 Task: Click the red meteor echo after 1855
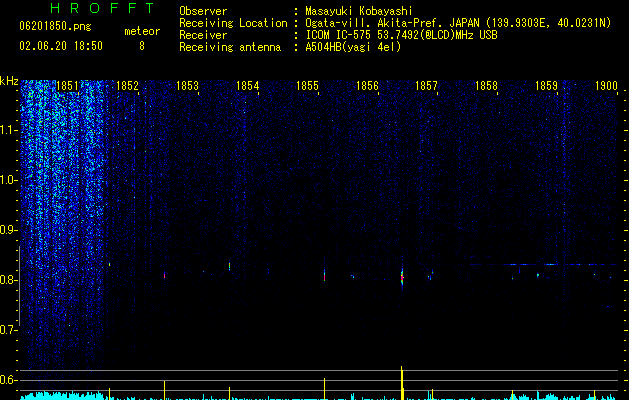click(x=325, y=276)
